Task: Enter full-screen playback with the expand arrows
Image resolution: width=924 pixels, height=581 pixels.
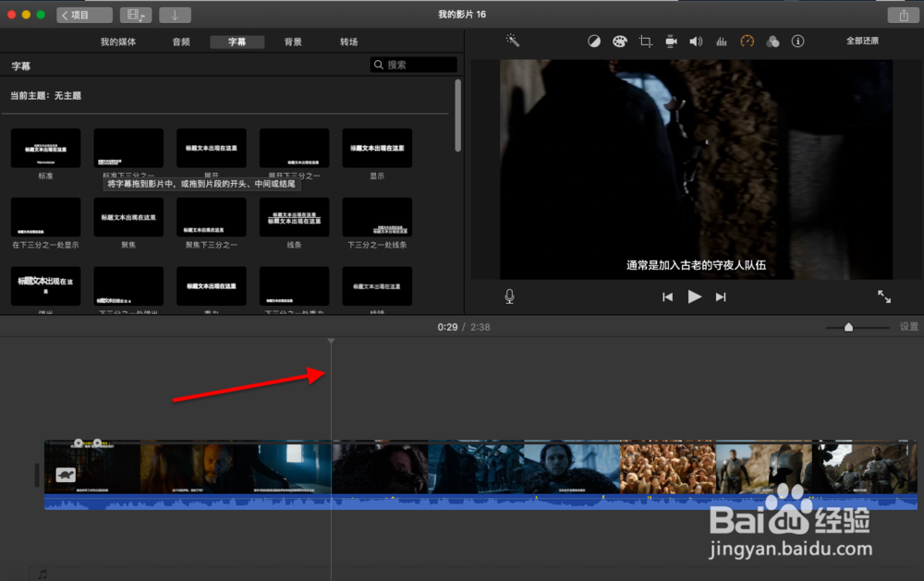Action: click(884, 297)
